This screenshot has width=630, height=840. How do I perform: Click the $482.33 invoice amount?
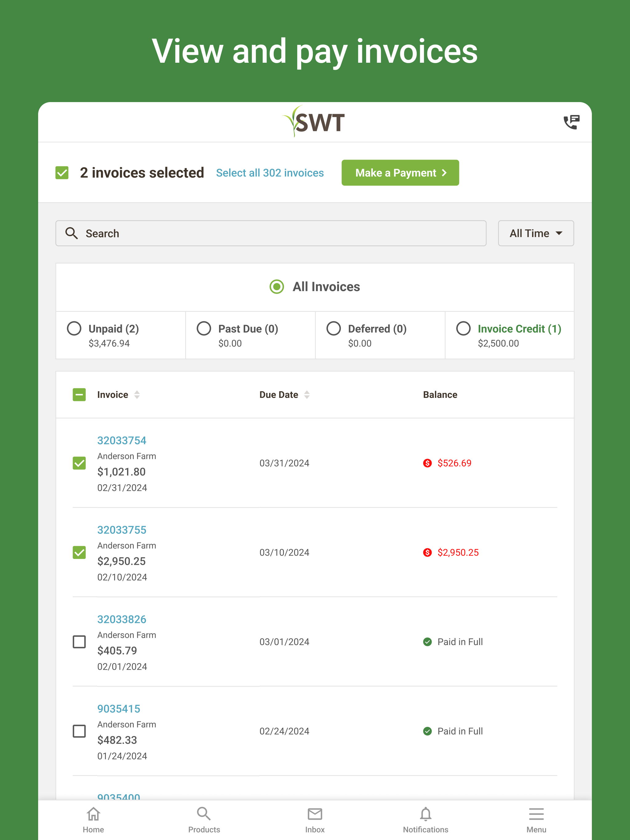[117, 740]
